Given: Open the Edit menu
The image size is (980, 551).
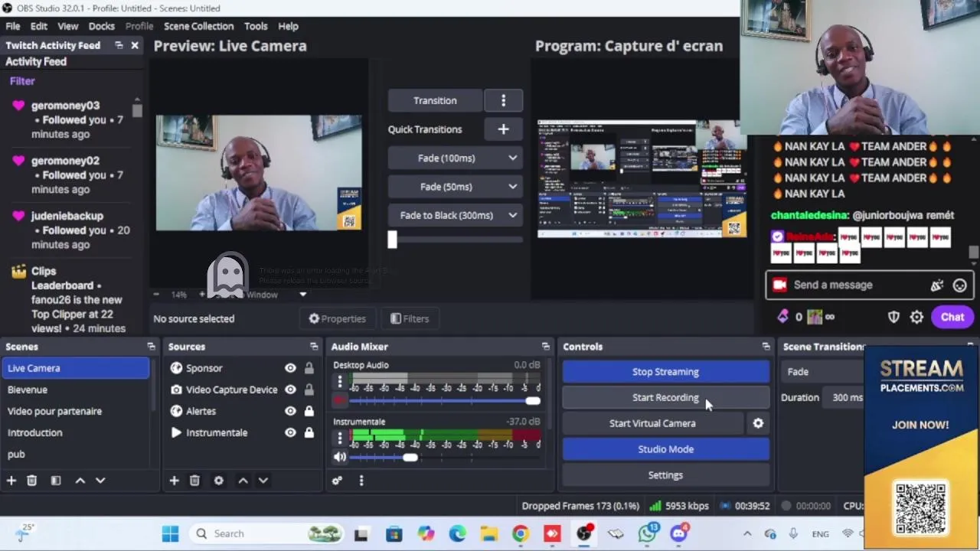Looking at the screenshot, I should tap(39, 26).
